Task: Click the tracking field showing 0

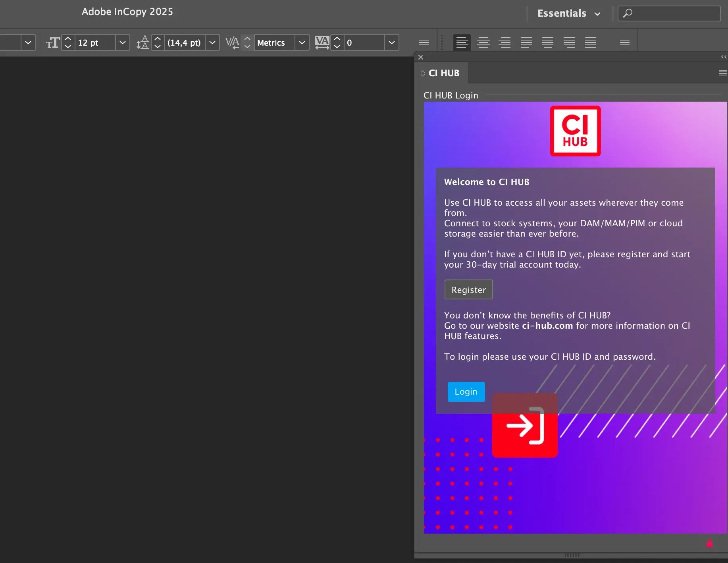Action: tap(364, 42)
